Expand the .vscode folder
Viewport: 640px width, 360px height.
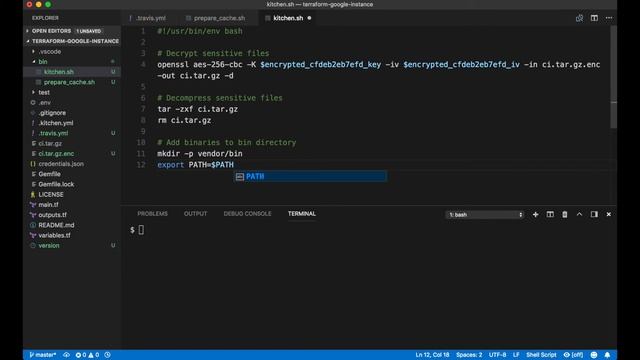click(x=49, y=51)
